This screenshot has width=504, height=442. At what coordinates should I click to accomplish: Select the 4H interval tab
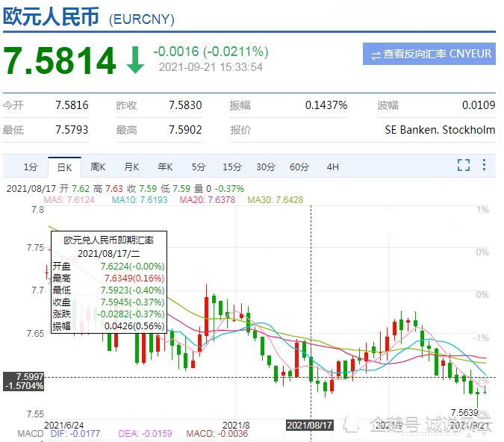pyautogui.click(x=333, y=167)
